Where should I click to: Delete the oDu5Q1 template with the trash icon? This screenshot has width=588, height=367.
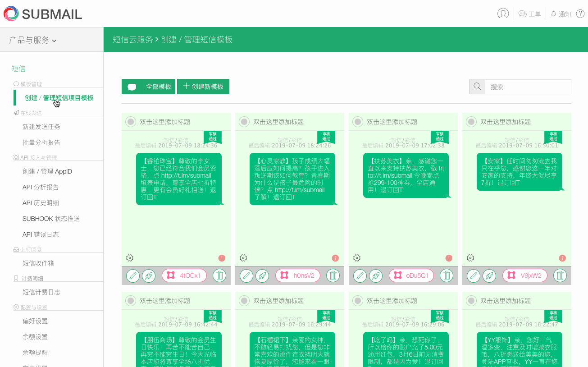447,275
